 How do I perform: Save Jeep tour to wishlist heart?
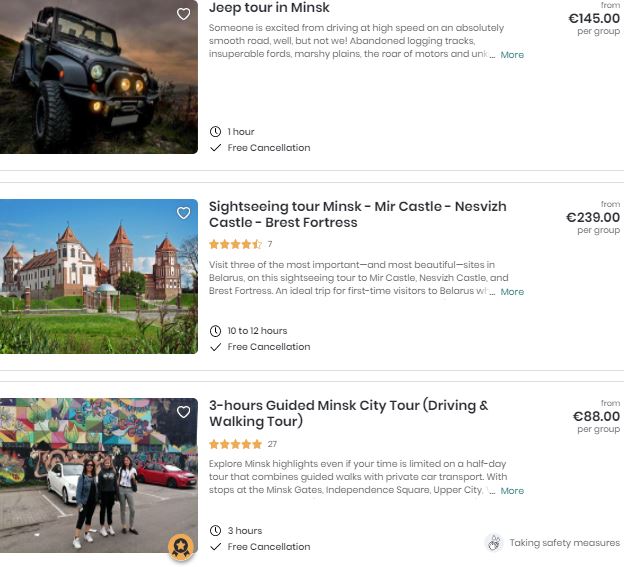coord(183,14)
